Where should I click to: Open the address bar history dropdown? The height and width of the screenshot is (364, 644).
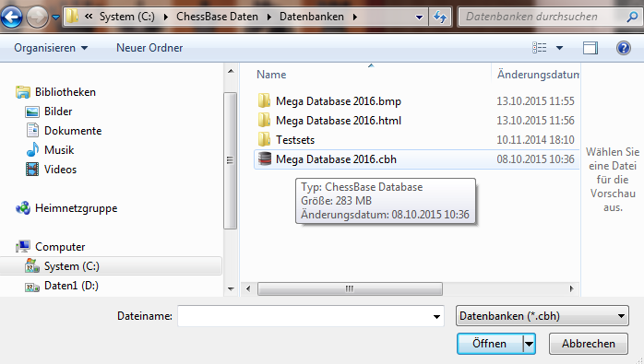[x=420, y=18]
